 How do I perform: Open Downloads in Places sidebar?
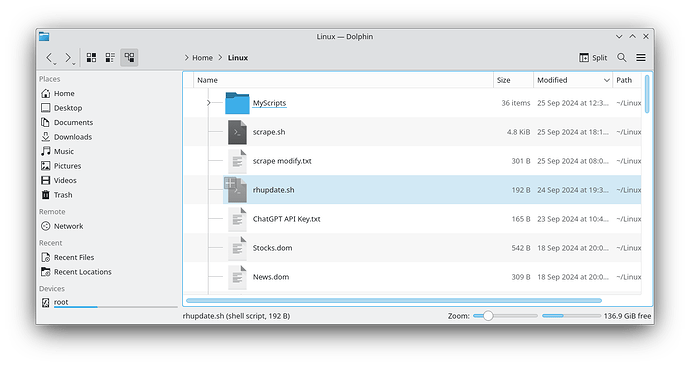click(x=73, y=137)
